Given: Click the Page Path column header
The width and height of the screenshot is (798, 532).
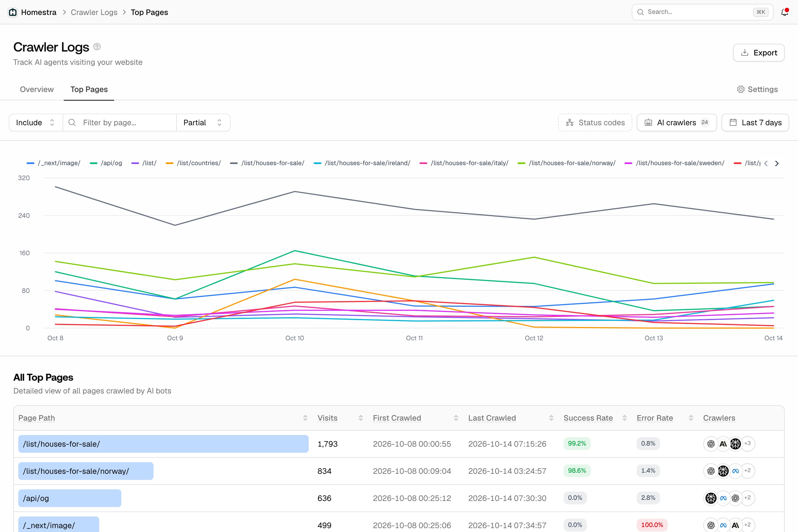Looking at the screenshot, I should pyautogui.click(x=37, y=418).
